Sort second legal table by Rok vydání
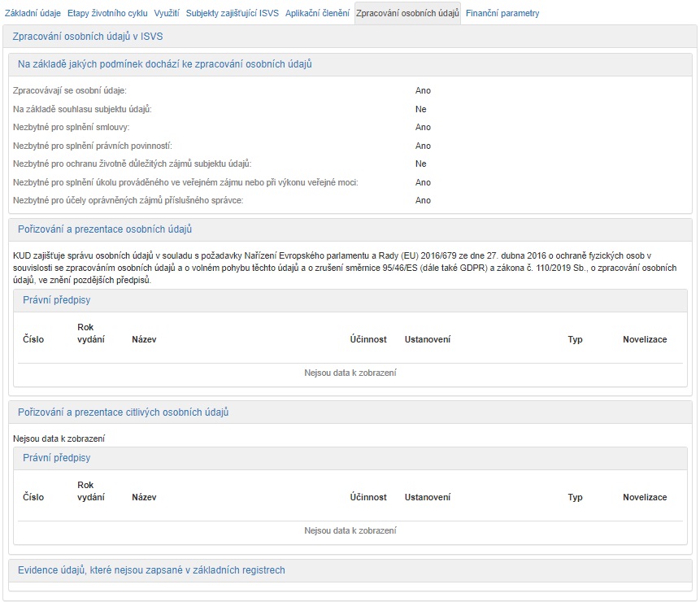Image resolution: width=700 pixels, height=602 pixels. pos(90,491)
